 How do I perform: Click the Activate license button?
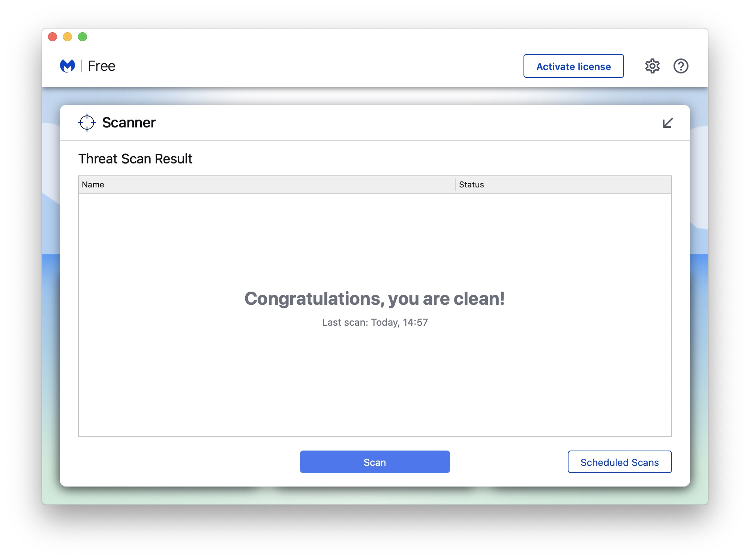pyautogui.click(x=573, y=66)
